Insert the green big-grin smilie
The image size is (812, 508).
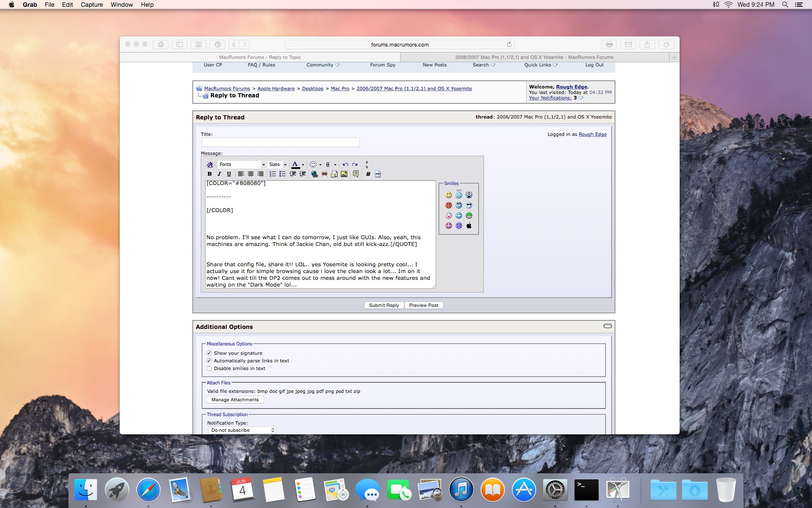click(x=469, y=215)
